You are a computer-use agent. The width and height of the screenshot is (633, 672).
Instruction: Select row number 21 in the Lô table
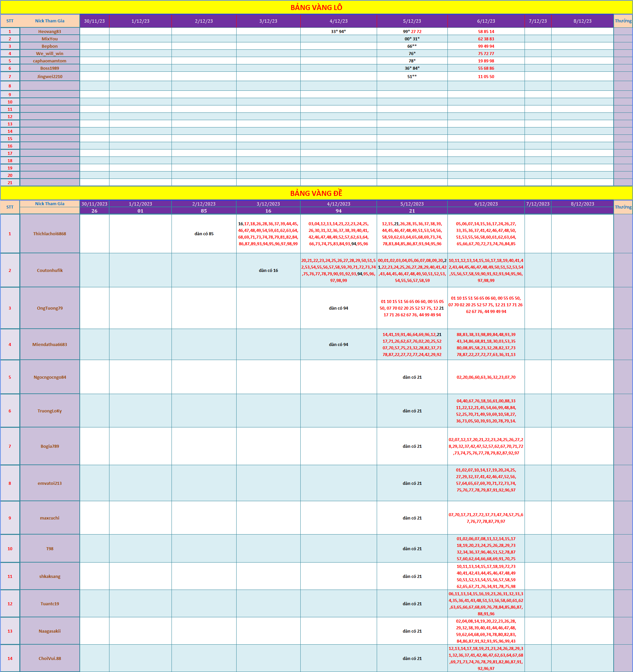click(x=10, y=183)
